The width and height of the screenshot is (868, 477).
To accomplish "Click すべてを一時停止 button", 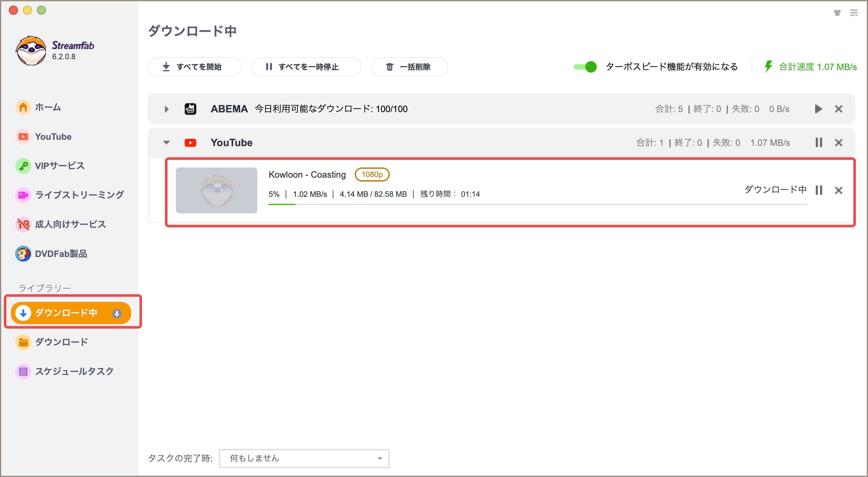I will tap(307, 67).
